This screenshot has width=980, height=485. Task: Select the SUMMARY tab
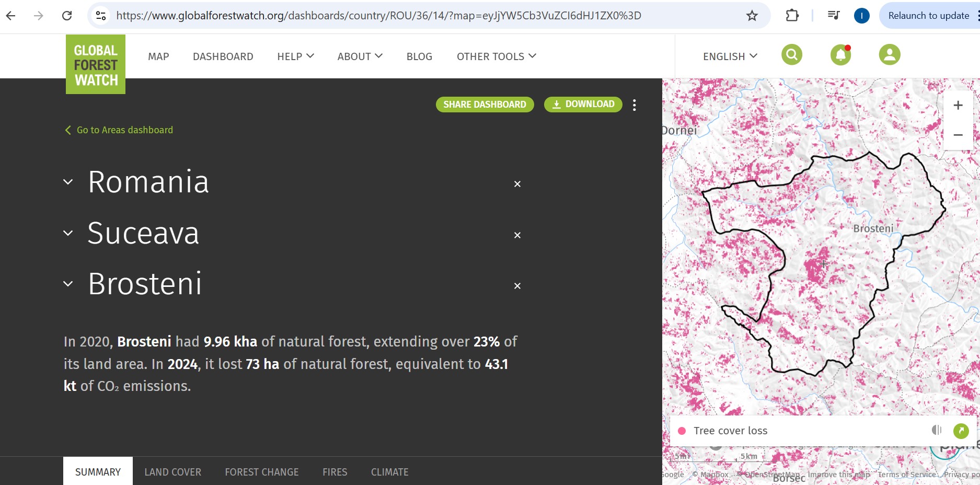coord(98,472)
